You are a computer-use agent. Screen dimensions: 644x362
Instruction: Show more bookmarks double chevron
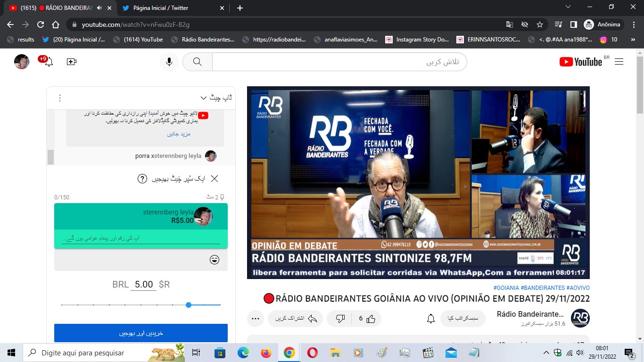633,40
